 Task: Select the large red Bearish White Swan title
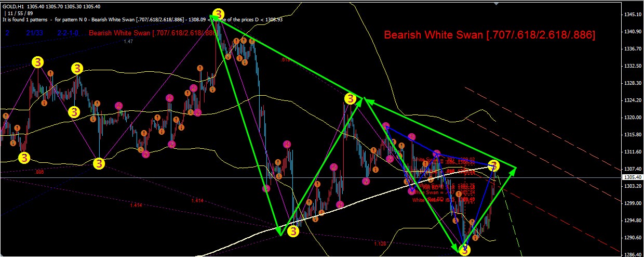(489, 35)
